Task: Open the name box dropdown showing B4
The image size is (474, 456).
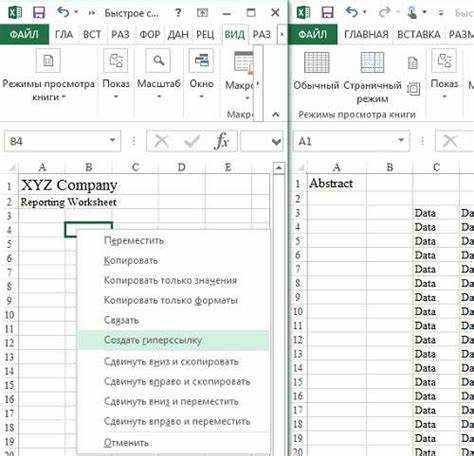Action: (x=113, y=140)
